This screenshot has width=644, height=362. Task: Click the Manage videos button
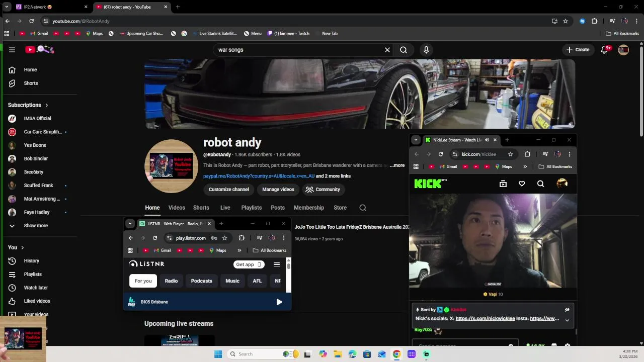[x=278, y=190]
